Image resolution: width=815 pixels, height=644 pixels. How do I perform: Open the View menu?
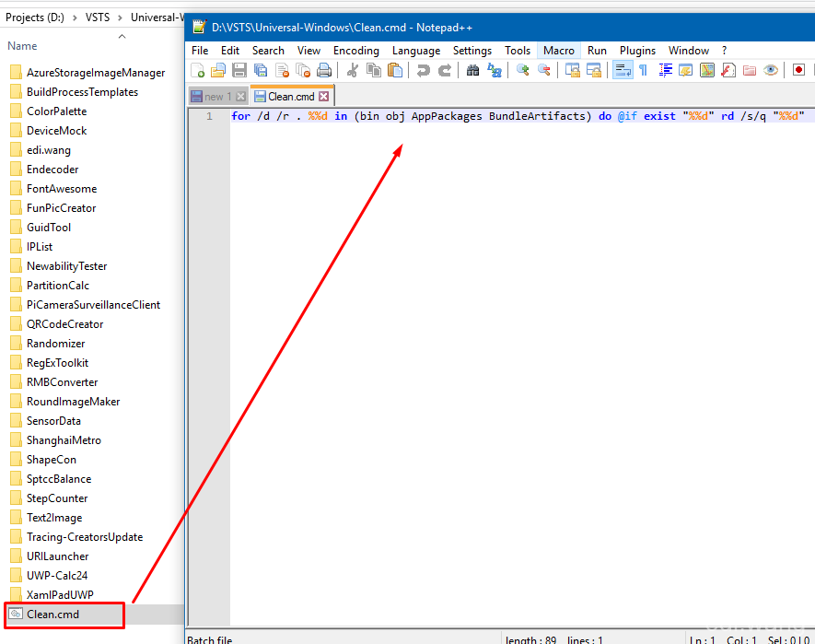309,51
